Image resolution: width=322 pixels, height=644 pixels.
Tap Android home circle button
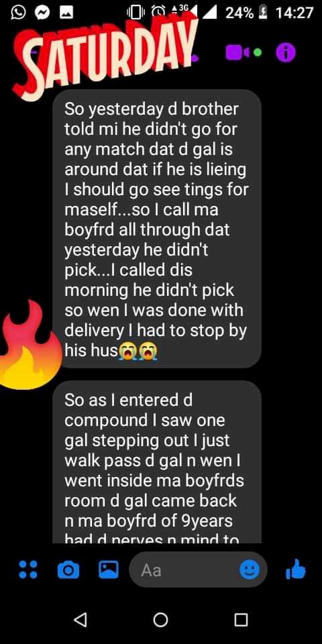click(x=160, y=620)
